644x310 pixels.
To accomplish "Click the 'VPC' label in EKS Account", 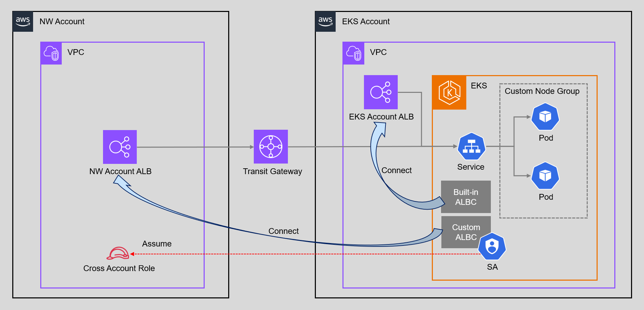I will tap(378, 52).
